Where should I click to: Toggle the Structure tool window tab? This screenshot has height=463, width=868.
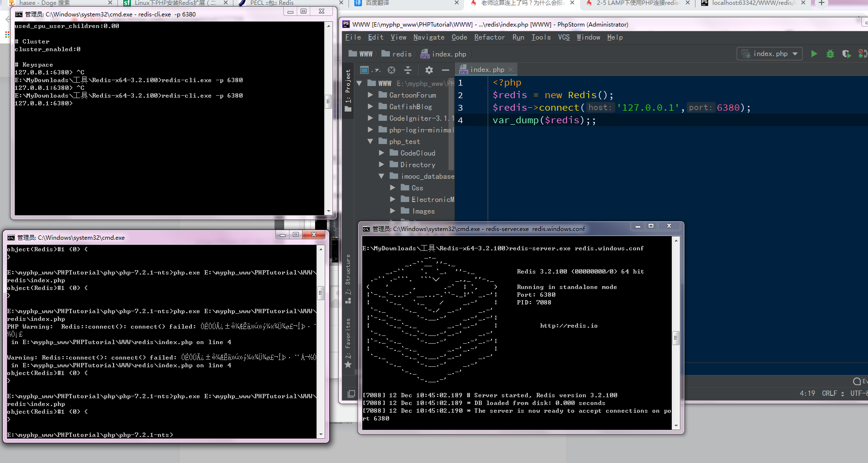click(348, 278)
